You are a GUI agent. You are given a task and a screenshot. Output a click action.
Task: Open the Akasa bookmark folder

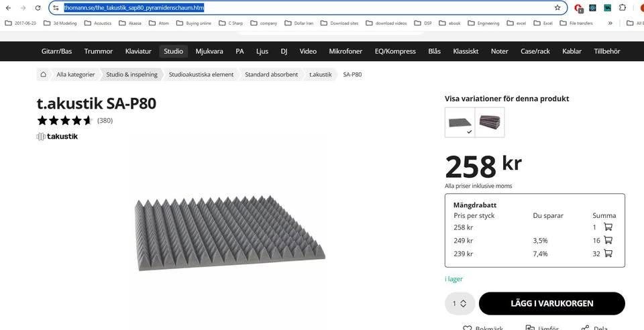pyautogui.click(x=129, y=23)
